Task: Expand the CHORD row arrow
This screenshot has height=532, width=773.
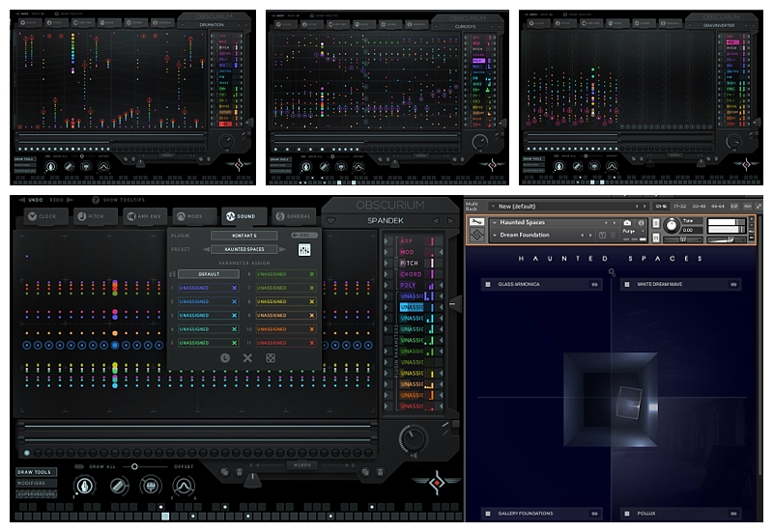Action: click(x=387, y=274)
